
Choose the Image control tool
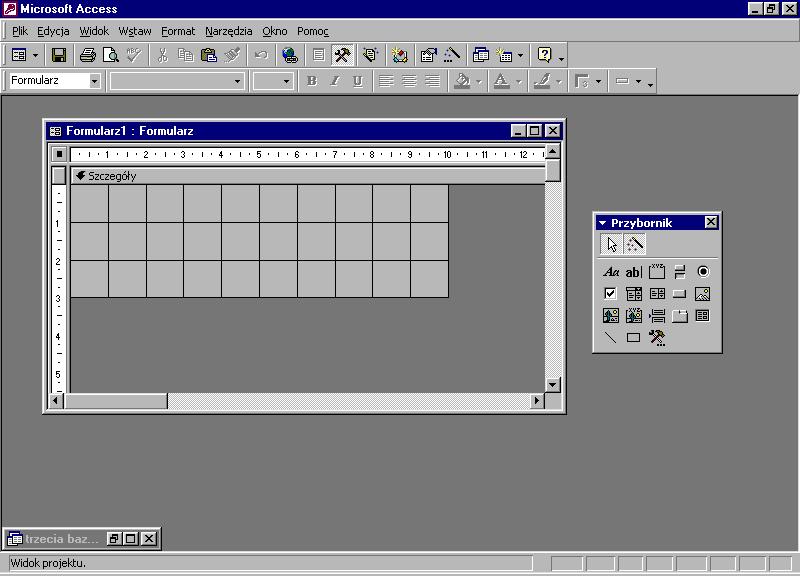pos(703,294)
